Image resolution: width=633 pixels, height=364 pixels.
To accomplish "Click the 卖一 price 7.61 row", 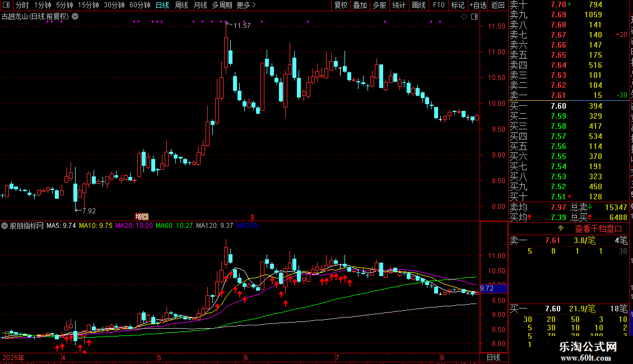I will click(569, 95).
